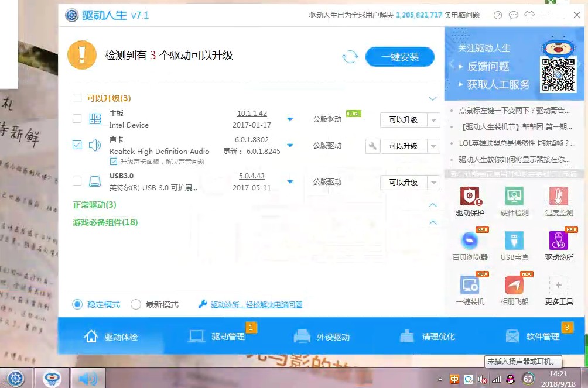This screenshot has width=588, height=388.
Task: Collapse the 可以升级(3) section
Action: click(x=433, y=98)
